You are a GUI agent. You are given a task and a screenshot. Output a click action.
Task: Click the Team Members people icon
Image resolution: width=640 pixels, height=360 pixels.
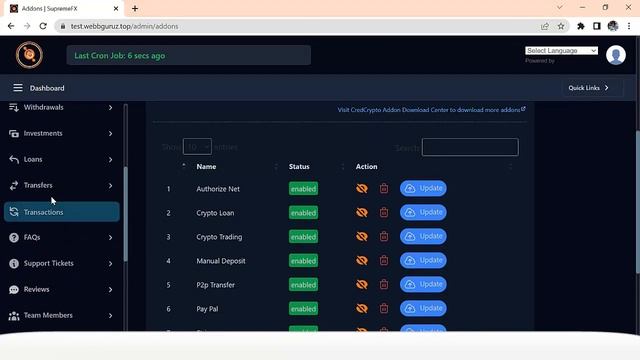pos(14,316)
